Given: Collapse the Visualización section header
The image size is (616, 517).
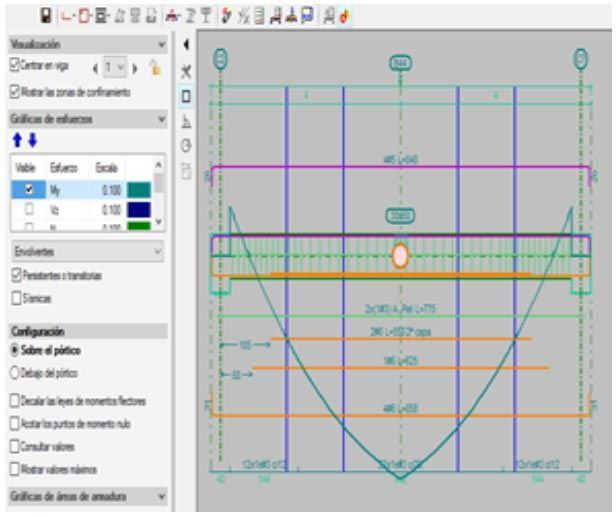Looking at the screenshot, I should [162, 45].
